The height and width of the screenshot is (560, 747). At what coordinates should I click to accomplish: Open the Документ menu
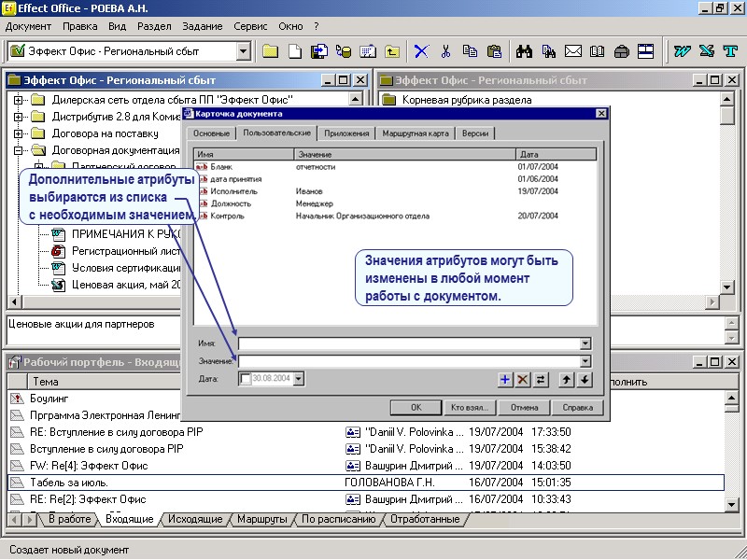point(29,27)
